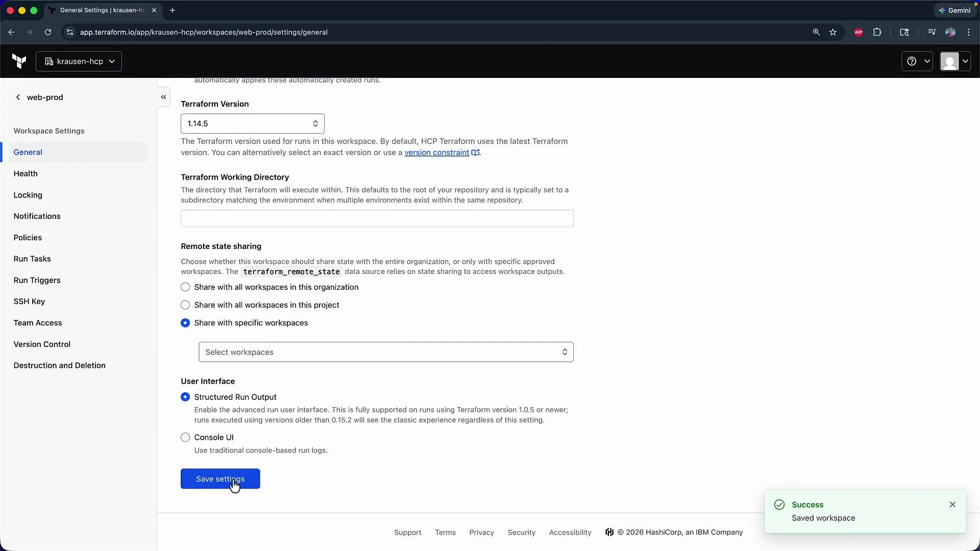Click the HashiCorp logo in footer
This screenshot has width=980, height=551.
tap(609, 532)
